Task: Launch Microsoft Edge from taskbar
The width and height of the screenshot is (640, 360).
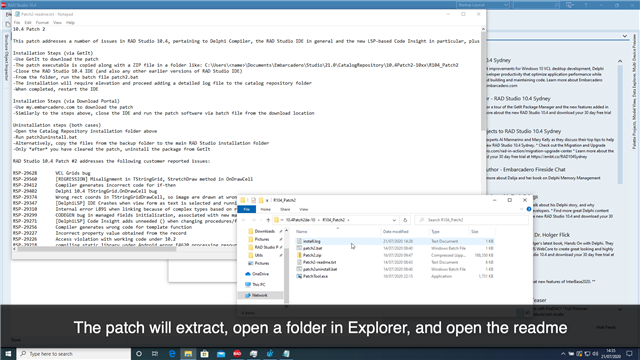Action: point(172,353)
